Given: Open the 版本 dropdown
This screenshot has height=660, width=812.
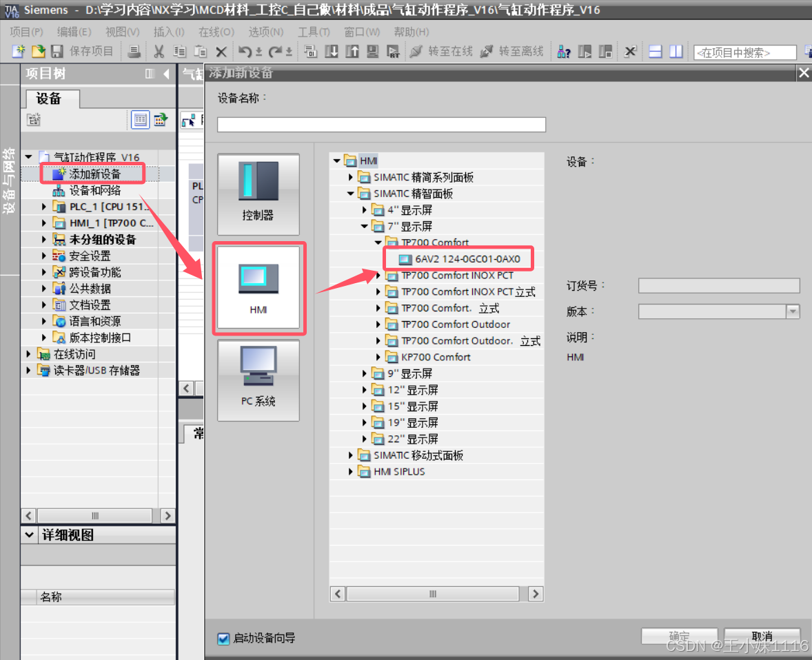Looking at the screenshot, I should pyautogui.click(x=792, y=311).
